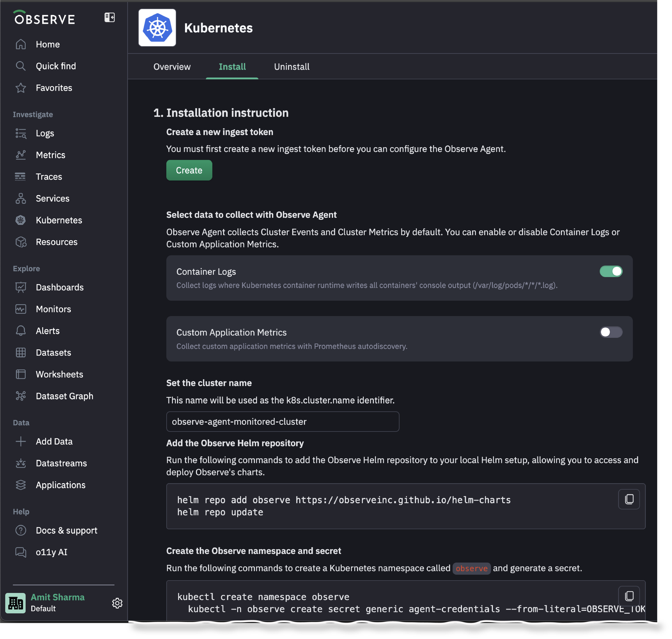Click the Kubernetes logo in header
The height and width of the screenshot is (639, 672).
pos(157,28)
